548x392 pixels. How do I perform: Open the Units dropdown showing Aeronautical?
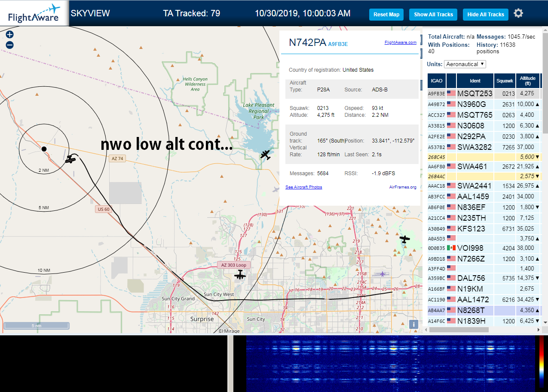click(465, 64)
